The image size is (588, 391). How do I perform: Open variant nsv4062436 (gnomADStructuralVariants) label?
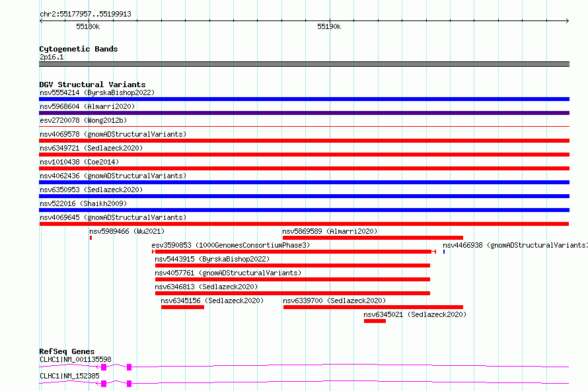113,176
